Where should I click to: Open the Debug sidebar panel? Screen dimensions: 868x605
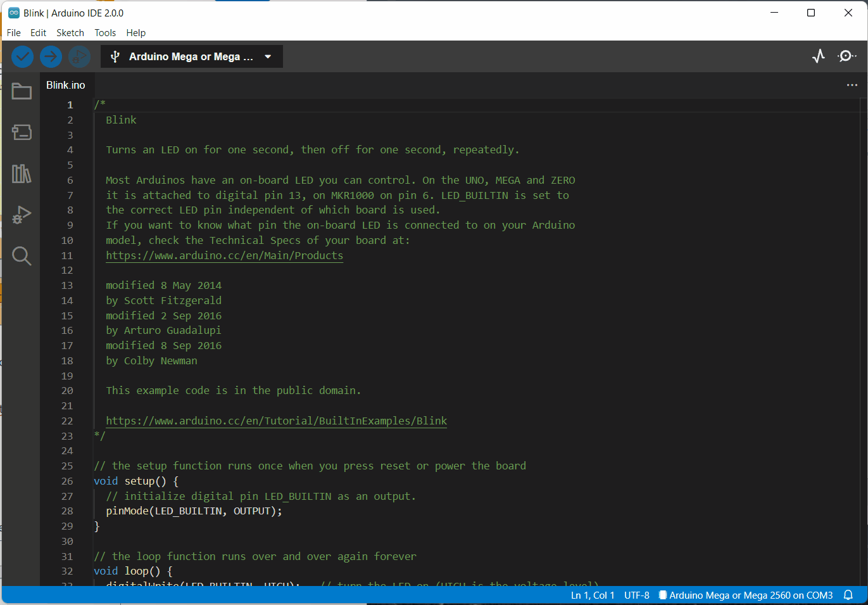point(22,215)
